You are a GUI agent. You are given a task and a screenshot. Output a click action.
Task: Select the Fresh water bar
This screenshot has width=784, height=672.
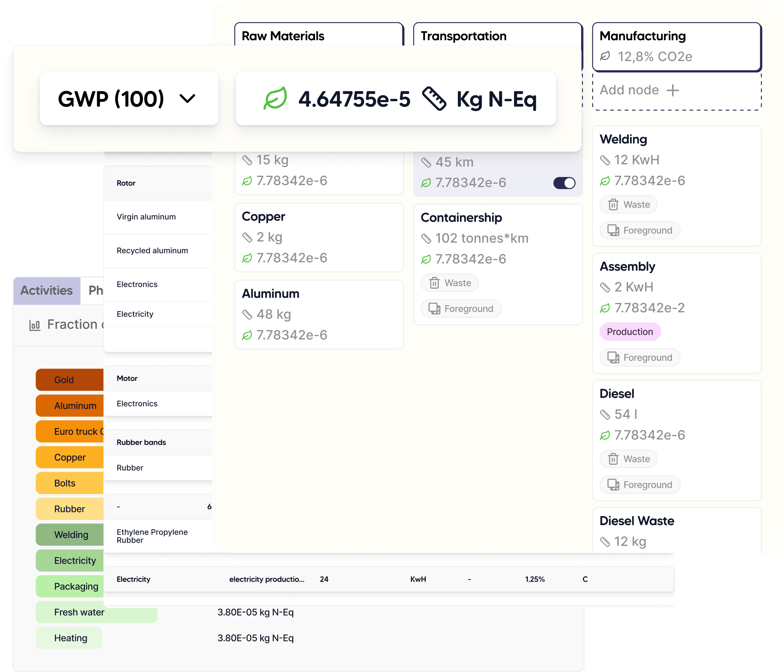[x=96, y=612]
